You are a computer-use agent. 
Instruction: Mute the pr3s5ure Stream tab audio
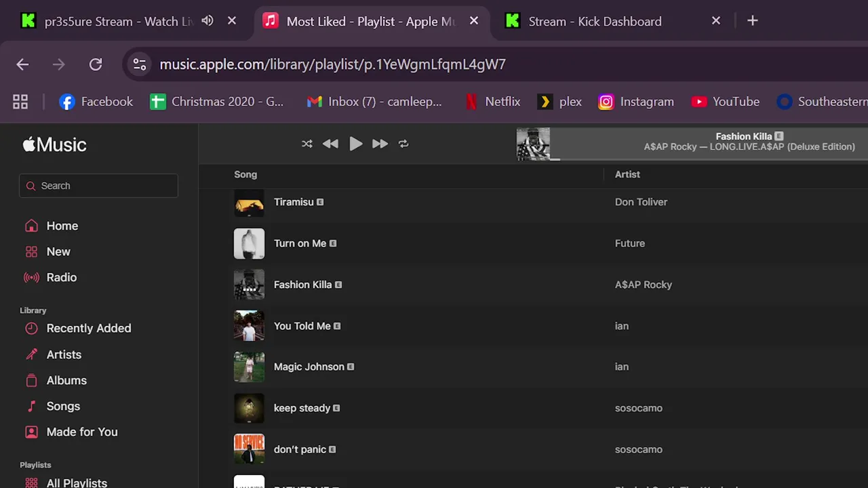pyautogui.click(x=208, y=21)
